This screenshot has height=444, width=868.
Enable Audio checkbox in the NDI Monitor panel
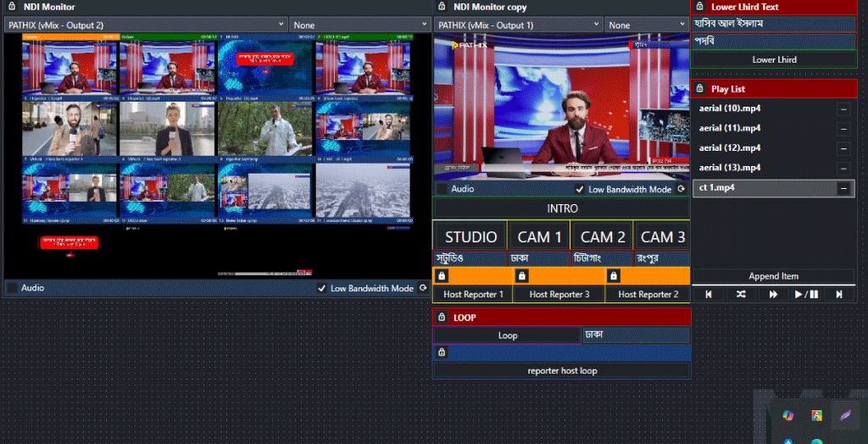[12, 288]
